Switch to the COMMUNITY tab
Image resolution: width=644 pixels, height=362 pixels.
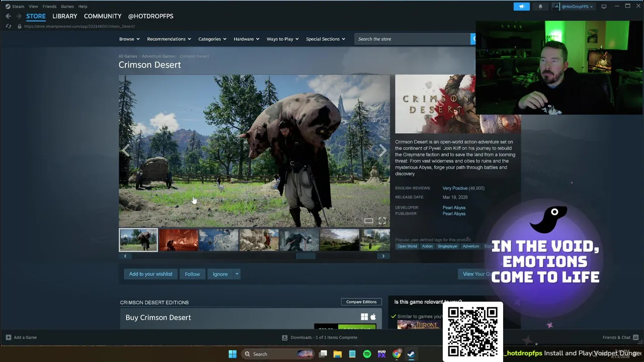tap(103, 16)
